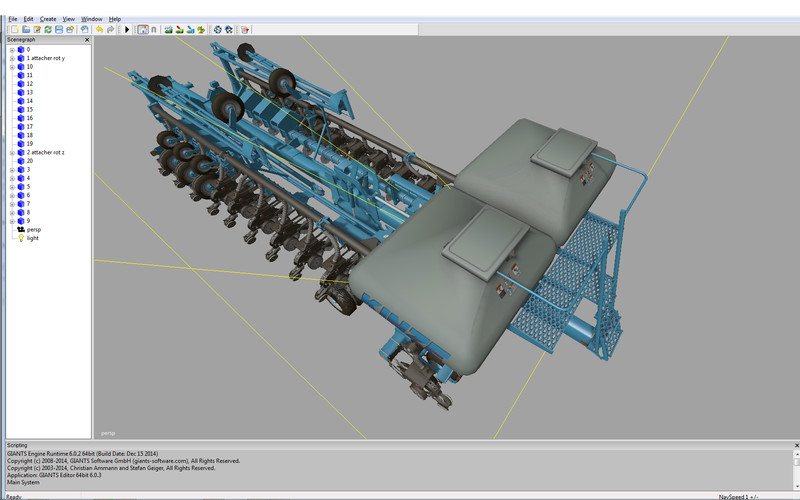Close the Scenegraph panel
Viewport: 800px width, 500px height.
coord(87,40)
